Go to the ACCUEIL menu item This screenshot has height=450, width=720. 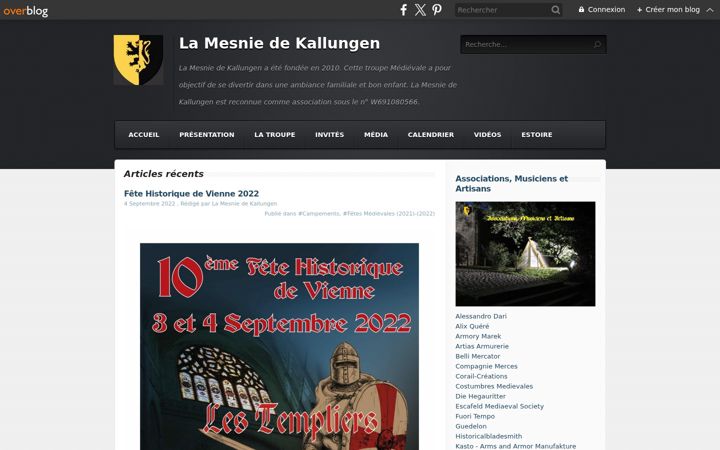point(144,135)
